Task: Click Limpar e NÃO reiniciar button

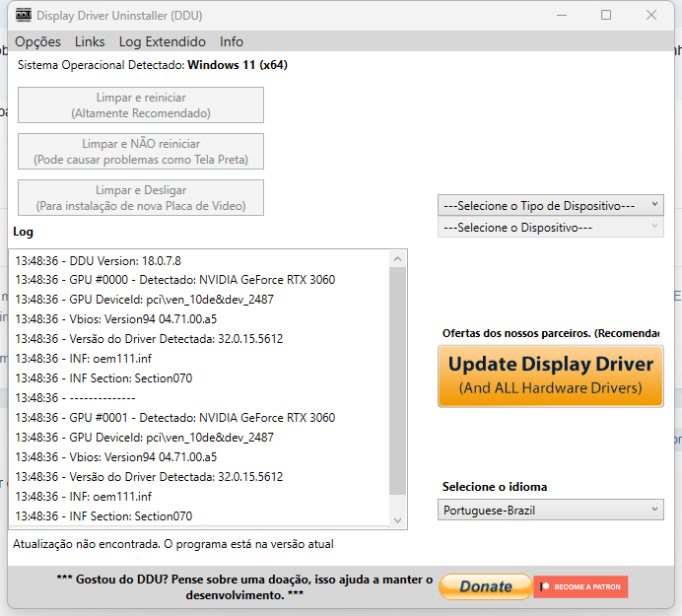Action: point(141,152)
